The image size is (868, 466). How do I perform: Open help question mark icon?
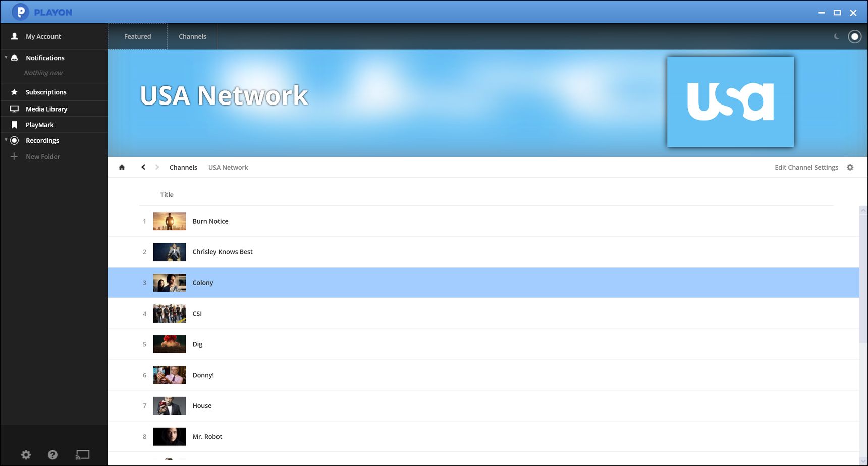[52, 455]
